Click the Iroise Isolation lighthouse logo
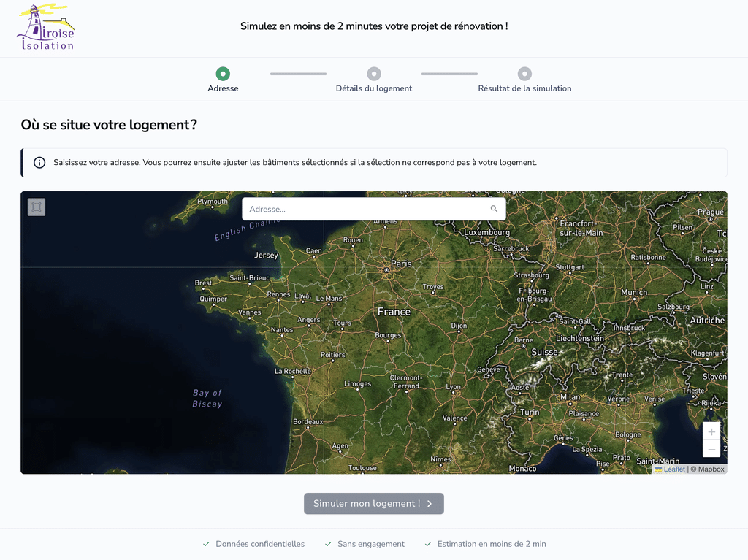The height and width of the screenshot is (560, 748). (46, 27)
